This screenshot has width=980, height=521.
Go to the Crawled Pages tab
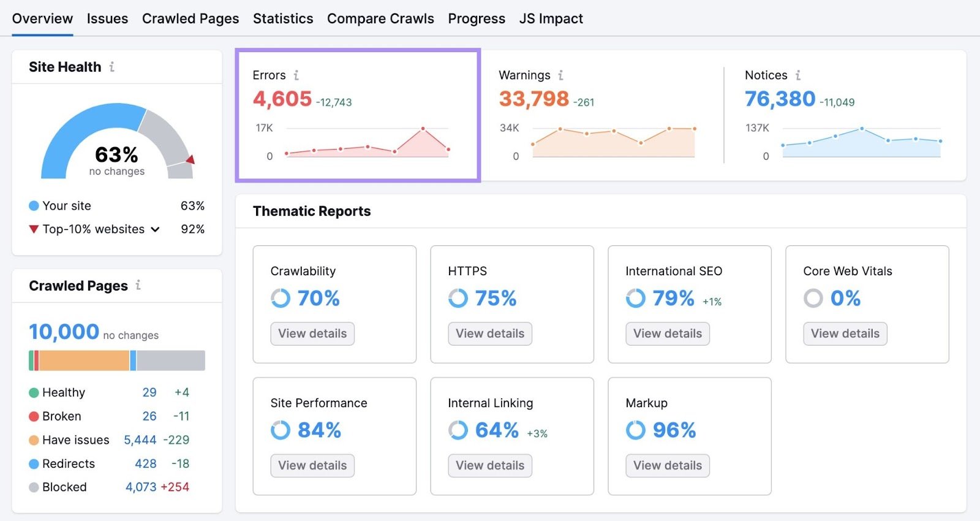click(190, 18)
